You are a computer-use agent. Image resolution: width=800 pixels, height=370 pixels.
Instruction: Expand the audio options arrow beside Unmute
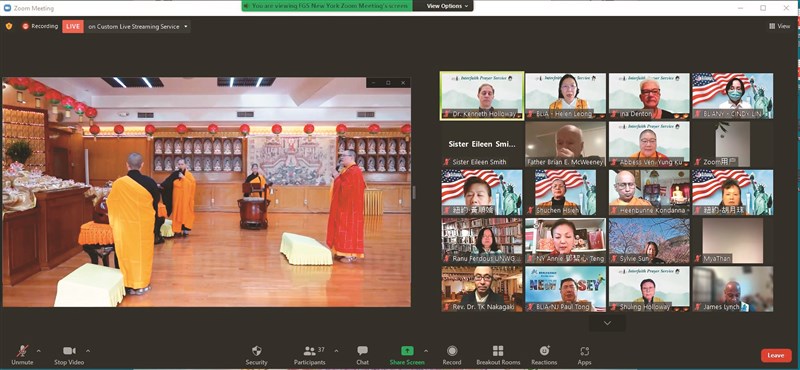pyautogui.click(x=39, y=351)
